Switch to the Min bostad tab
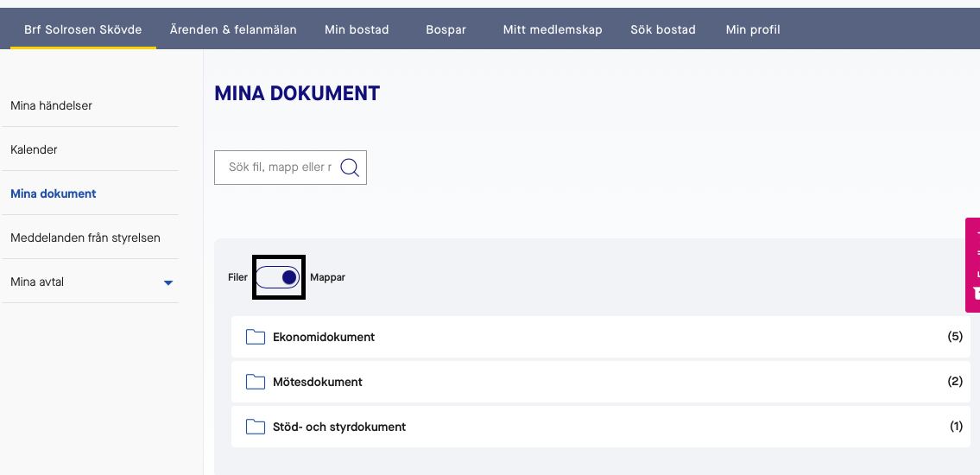This screenshot has width=980, height=475. [x=357, y=29]
